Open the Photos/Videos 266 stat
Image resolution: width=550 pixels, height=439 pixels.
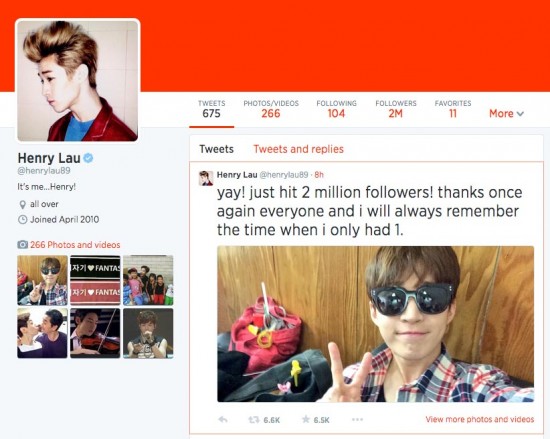click(x=271, y=109)
